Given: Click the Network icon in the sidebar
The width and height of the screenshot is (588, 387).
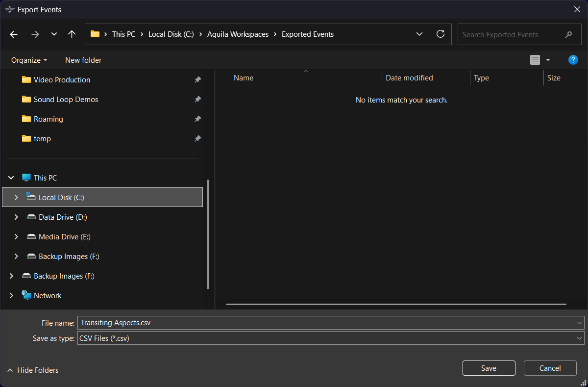Looking at the screenshot, I should click(x=26, y=295).
